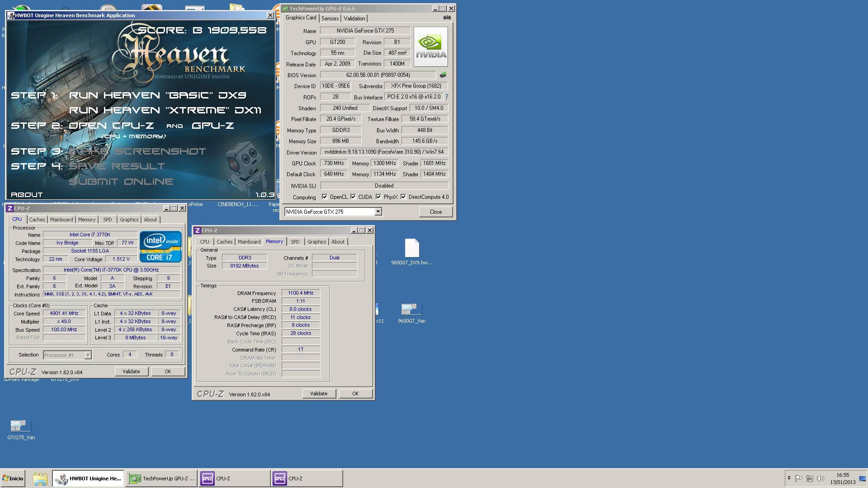This screenshot has height=488, width=868.
Task: Click Run Heaven "Basic" DX9
Action: (157, 95)
